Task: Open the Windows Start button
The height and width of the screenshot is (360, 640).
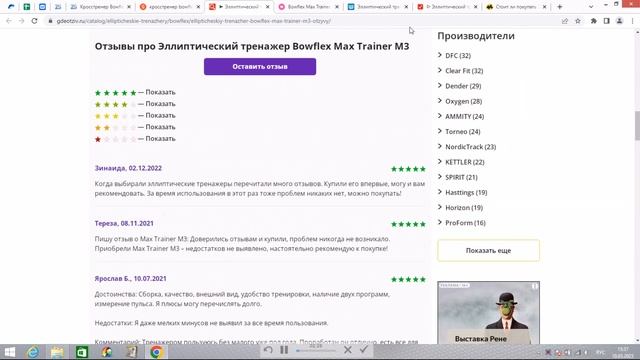Action: (10, 352)
